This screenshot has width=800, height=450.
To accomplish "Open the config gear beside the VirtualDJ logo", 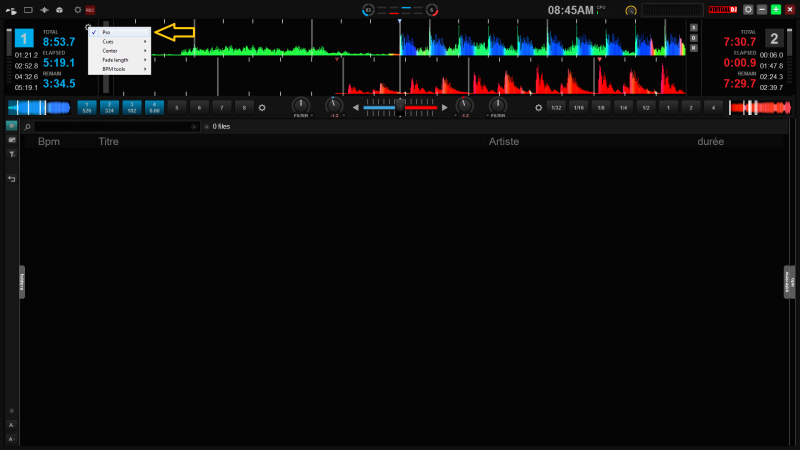I will click(748, 10).
